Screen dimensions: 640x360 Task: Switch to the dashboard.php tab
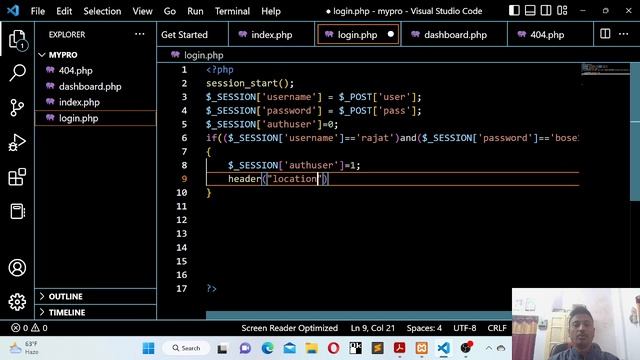[455, 35]
